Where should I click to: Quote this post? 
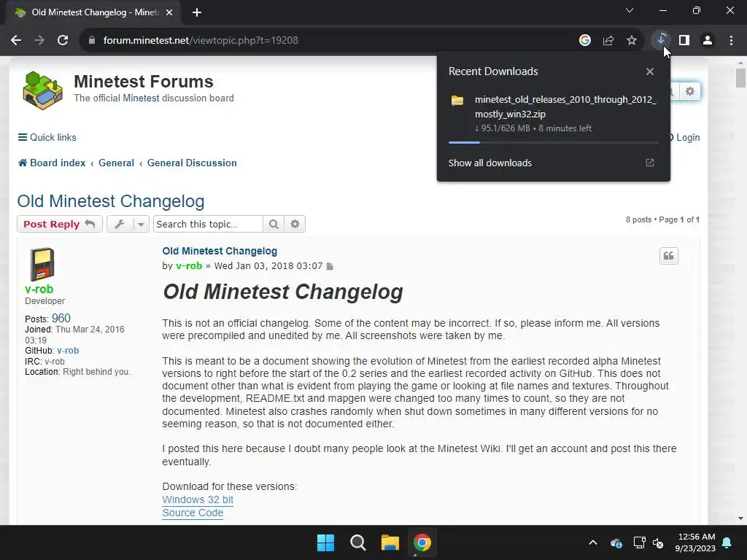[668, 256]
